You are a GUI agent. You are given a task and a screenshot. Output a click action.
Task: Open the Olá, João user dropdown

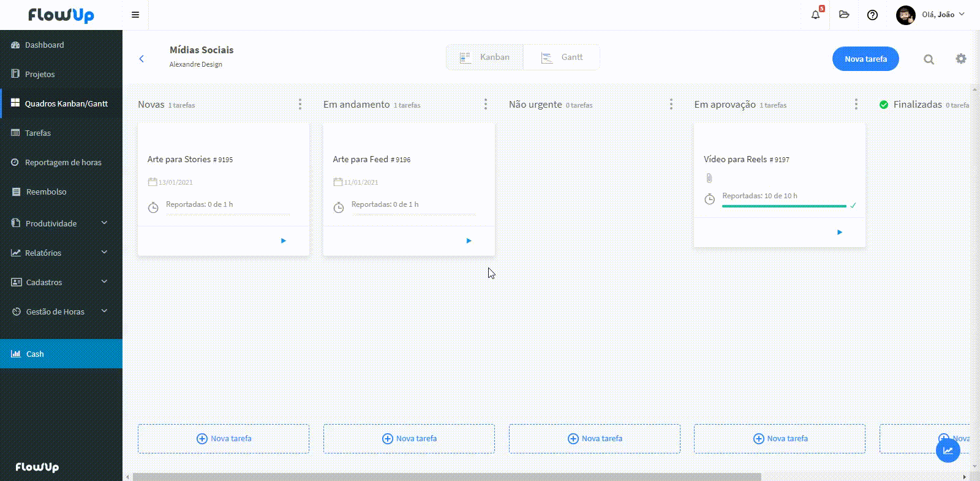pos(943,15)
